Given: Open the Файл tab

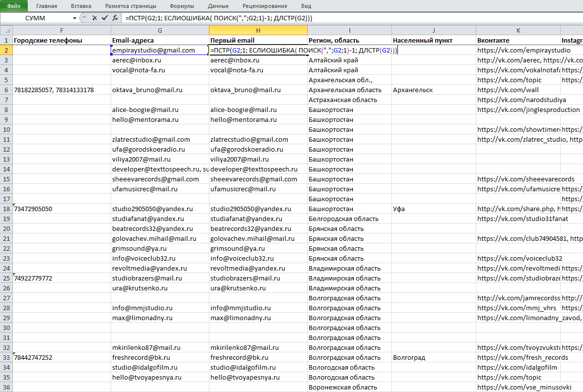Looking at the screenshot, I should tap(14, 6).
